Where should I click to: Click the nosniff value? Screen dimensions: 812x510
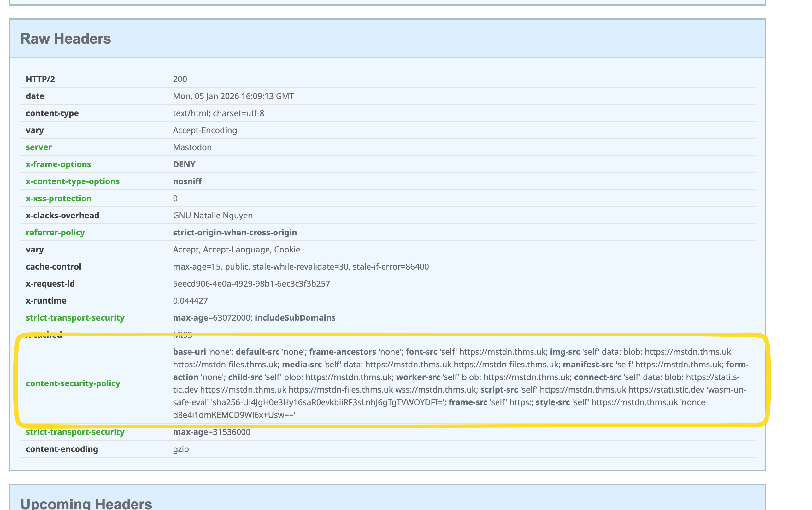click(x=187, y=181)
